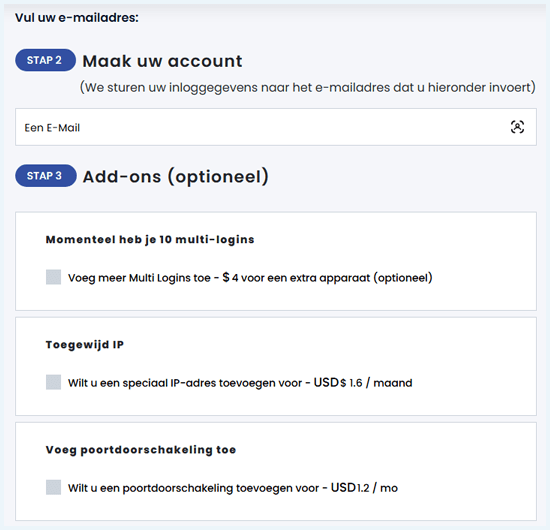Click the 'Voeg meer Multi Logins toe' label
550x530 pixels.
(x=250, y=278)
